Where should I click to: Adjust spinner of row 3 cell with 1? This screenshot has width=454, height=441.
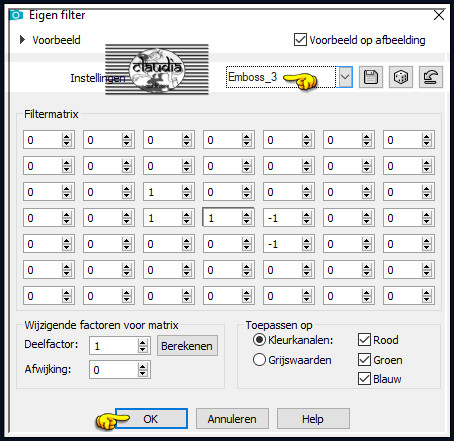click(187, 192)
